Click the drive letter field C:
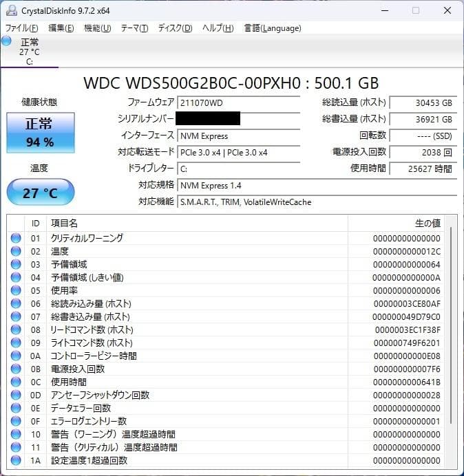Image resolution: width=464 pixels, height=476 pixels. click(x=238, y=169)
